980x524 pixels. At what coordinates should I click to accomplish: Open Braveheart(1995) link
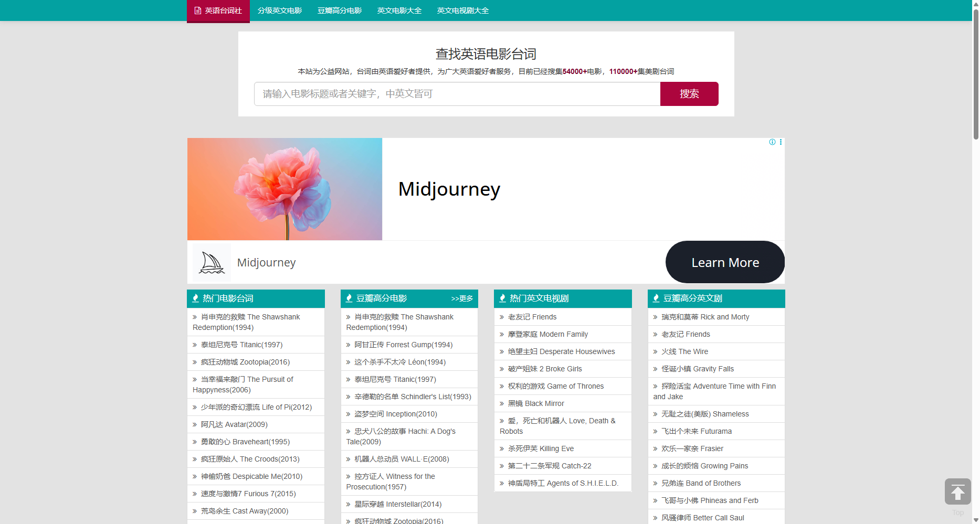point(245,442)
